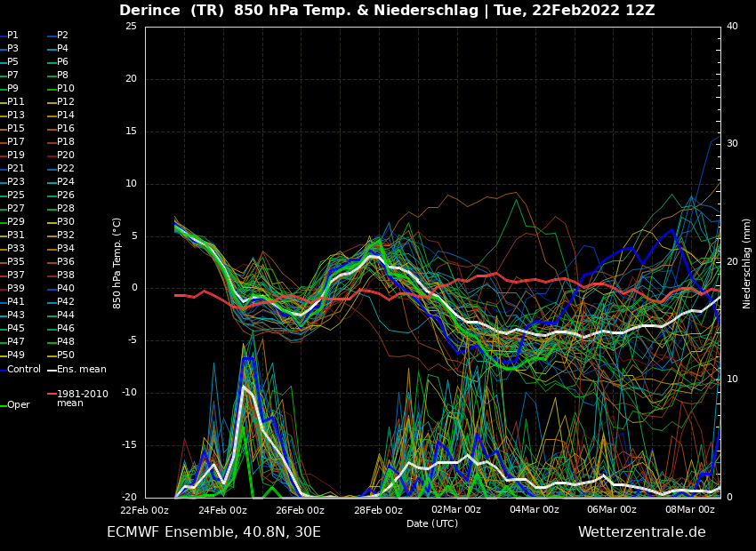Choose the "P24" legend label
This screenshot has height=551, width=756.
(66, 181)
